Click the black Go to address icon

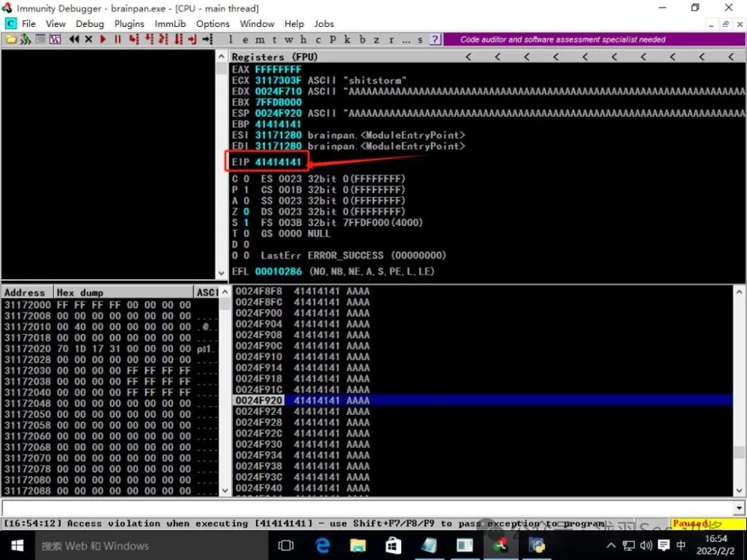207,39
